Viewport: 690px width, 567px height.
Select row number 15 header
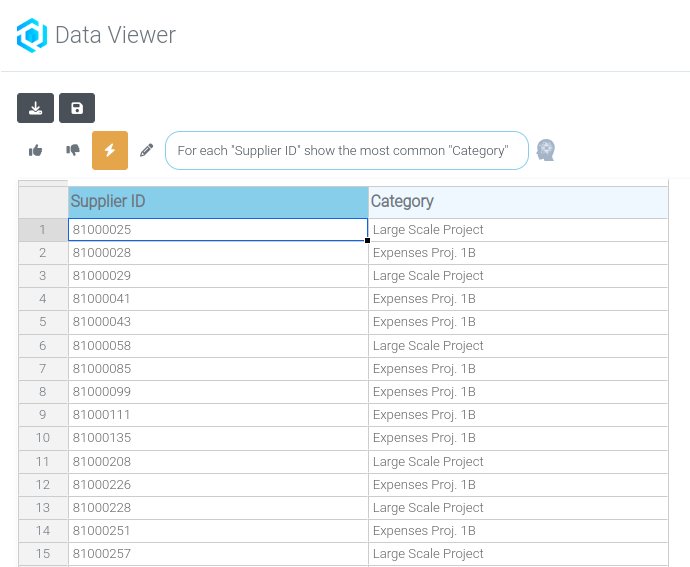point(43,554)
